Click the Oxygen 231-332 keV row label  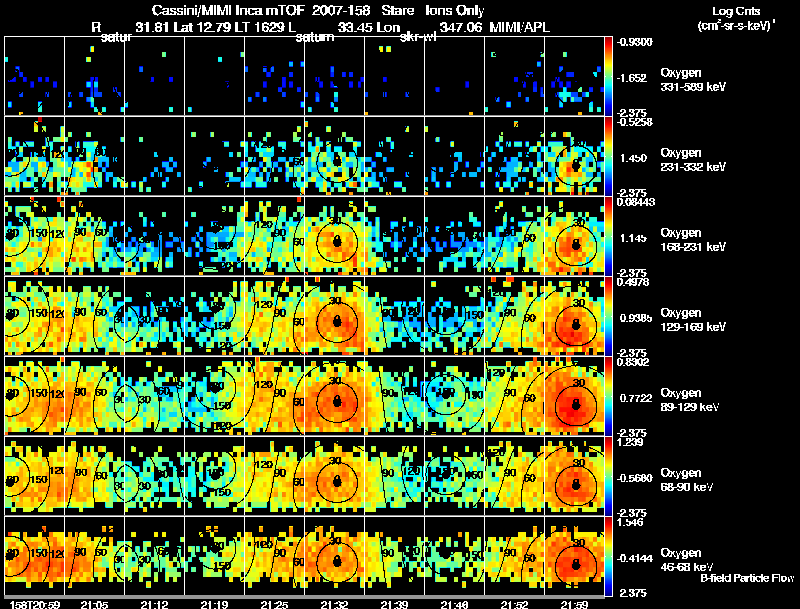click(693, 160)
